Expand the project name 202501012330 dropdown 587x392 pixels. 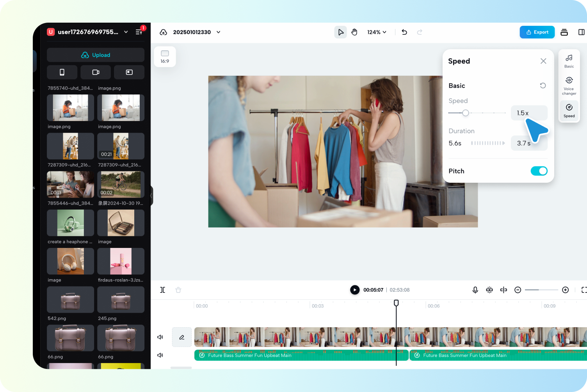[218, 32]
